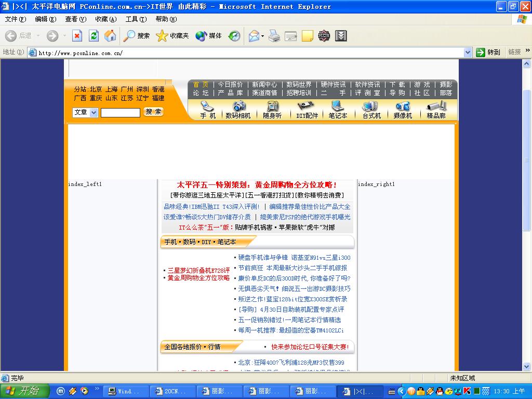Open the History clock icon
This screenshot has height=399, width=532.
[x=234, y=36]
